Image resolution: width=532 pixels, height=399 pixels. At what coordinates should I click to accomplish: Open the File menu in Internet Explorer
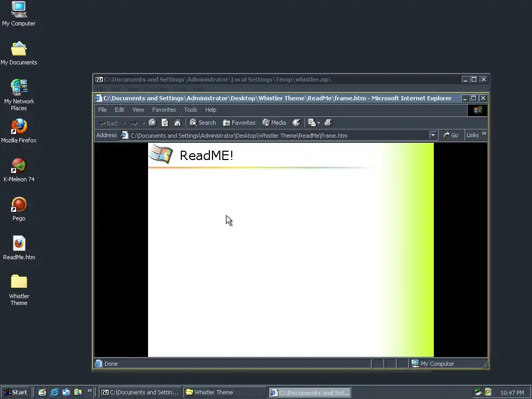click(x=102, y=110)
